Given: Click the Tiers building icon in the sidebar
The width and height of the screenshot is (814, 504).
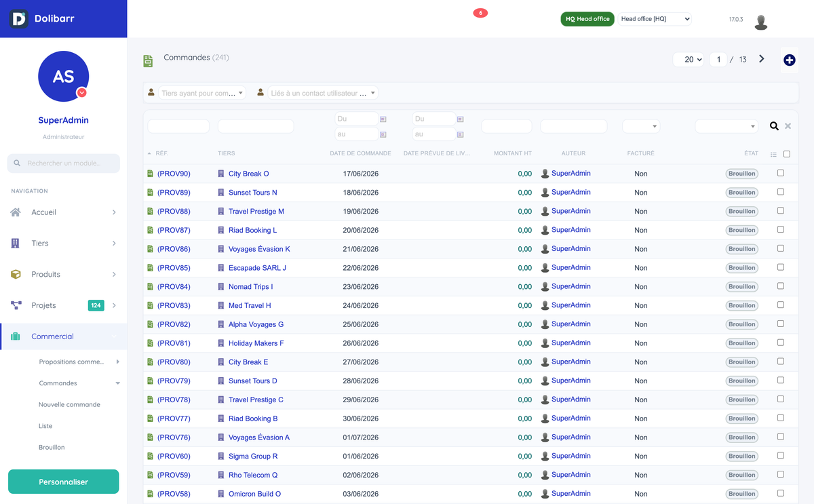Looking at the screenshot, I should point(16,243).
